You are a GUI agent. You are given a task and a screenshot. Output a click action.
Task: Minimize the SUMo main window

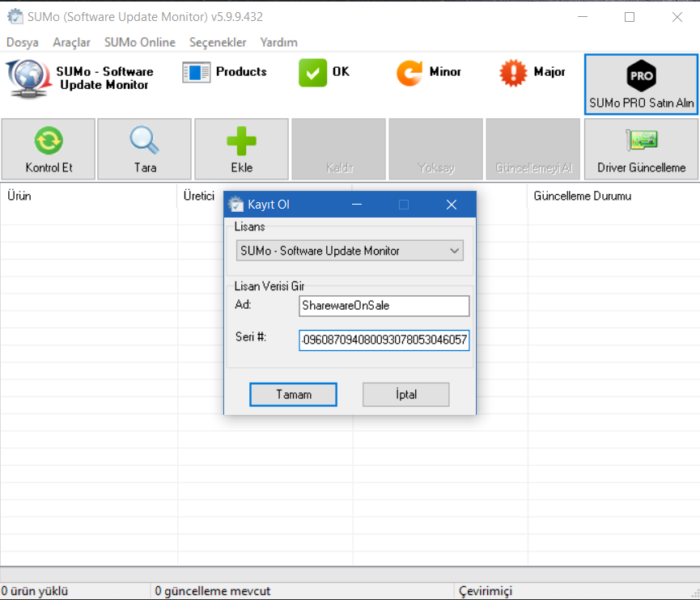point(582,17)
